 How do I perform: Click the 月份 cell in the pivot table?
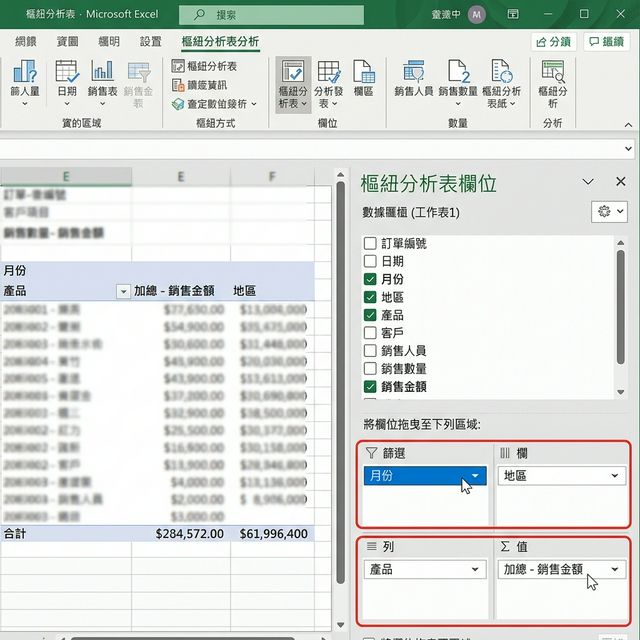66,270
